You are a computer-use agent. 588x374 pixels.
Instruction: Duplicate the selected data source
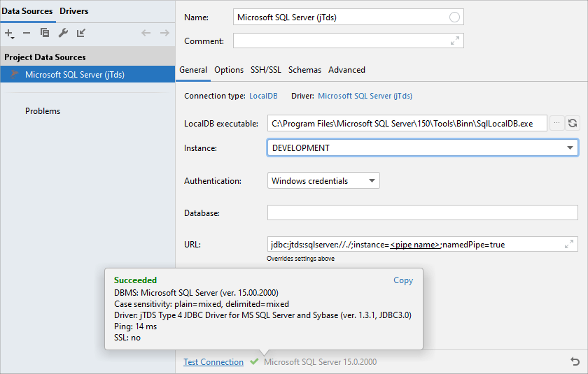[45, 33]
